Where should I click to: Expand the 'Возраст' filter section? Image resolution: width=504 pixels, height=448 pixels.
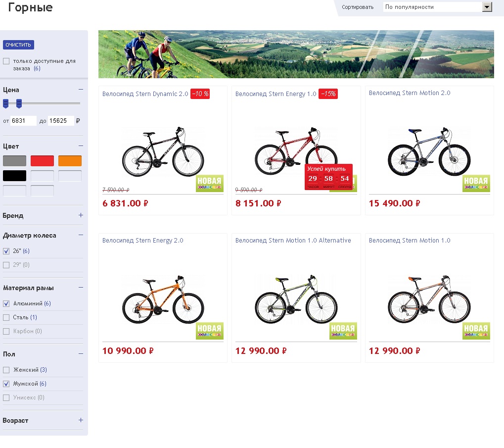pyautogui.click(x=81, y=420)
